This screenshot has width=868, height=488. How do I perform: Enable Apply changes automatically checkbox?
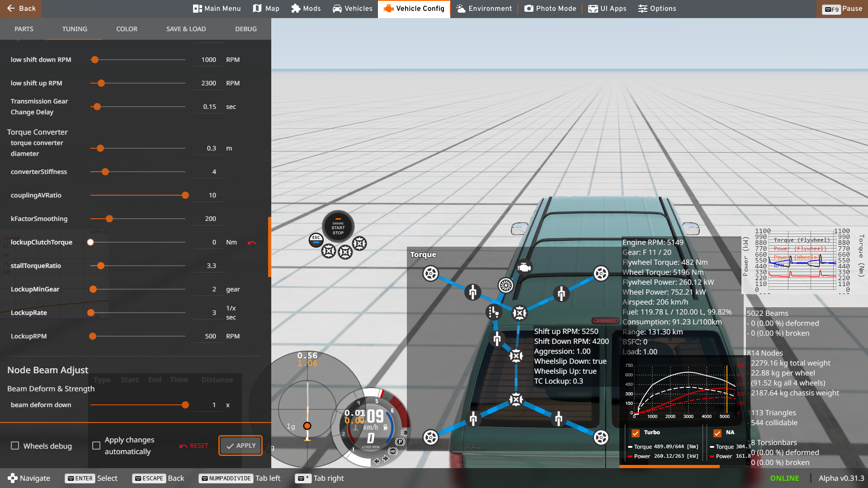coord(96,446)
